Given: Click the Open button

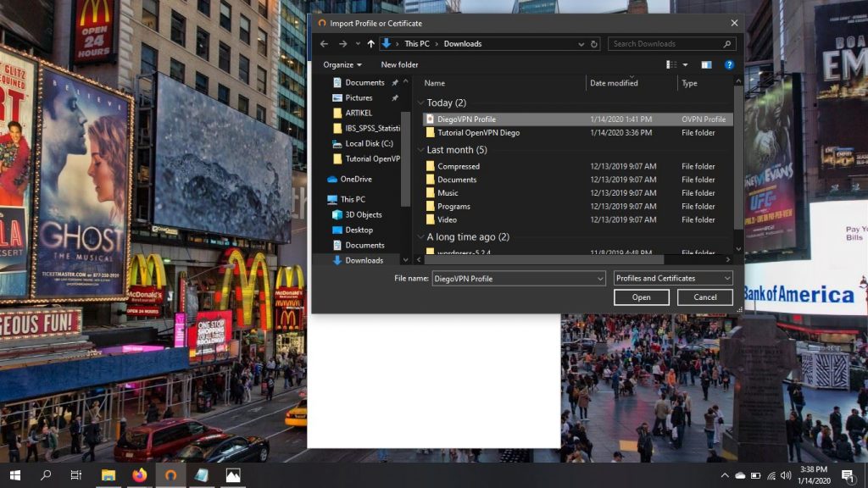Looking at the screenshot, I should (x=641, y=297).
